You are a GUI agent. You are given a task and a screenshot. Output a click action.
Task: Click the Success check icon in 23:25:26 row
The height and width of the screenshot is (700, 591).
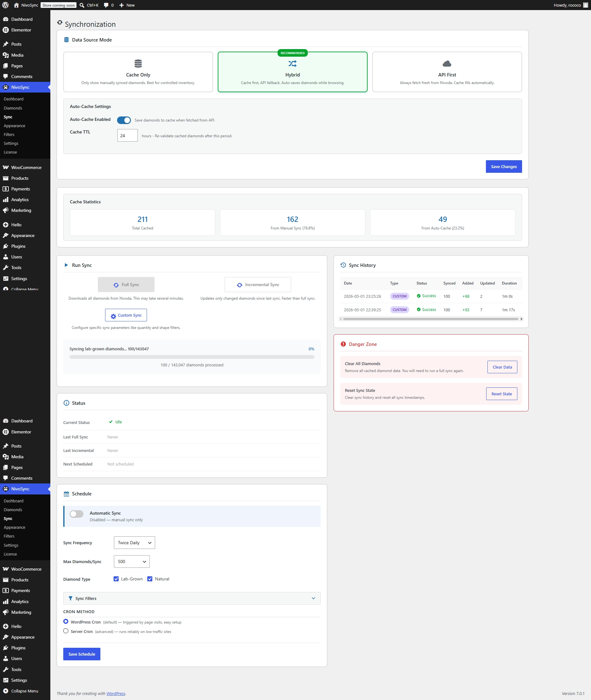419,296
